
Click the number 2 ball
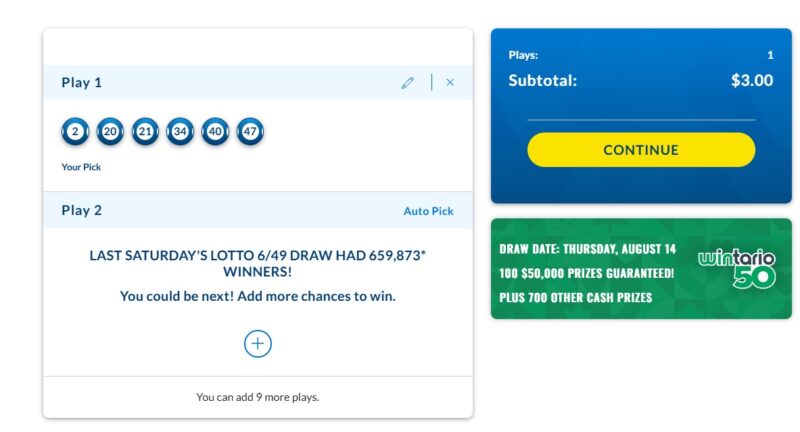click(x=75, y=132)
